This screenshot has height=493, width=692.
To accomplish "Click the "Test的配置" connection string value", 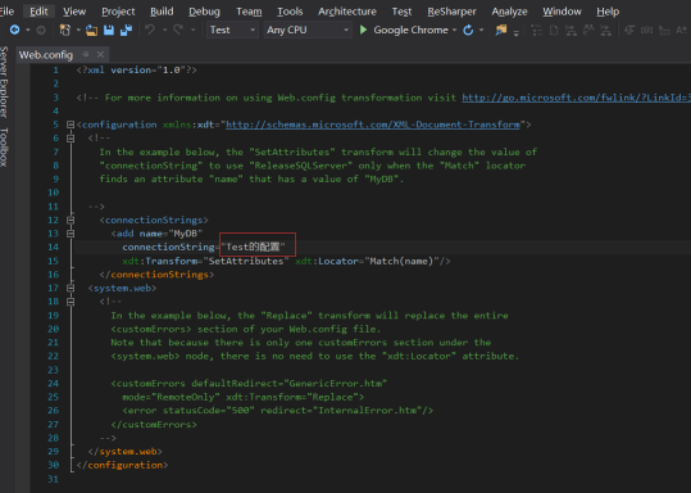I will point(253,247).
